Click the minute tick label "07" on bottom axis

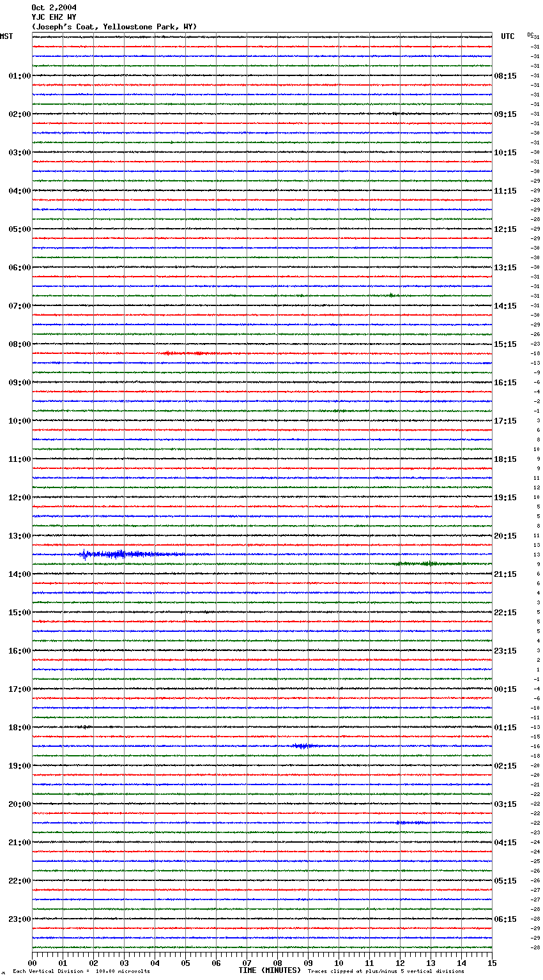click(x=247, y=963)
